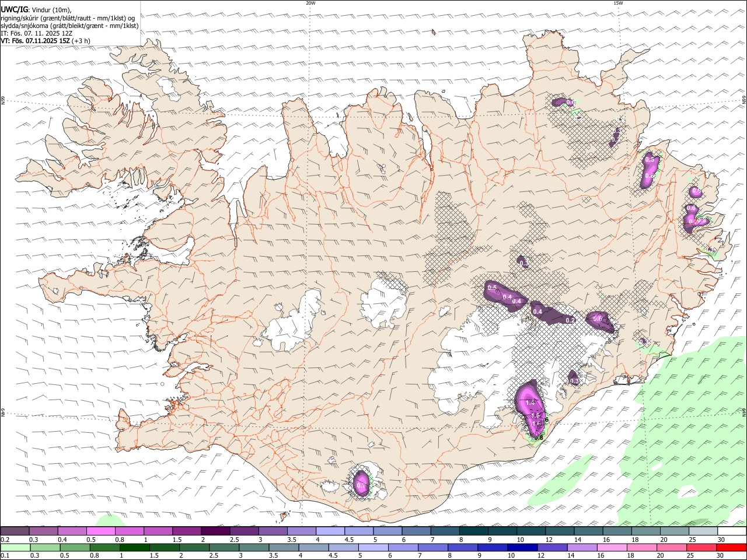This screenshot has width=747, height=560.
Task: Select the darkest purple swatch between 2 and 2.5
Action: click(215, 531)
